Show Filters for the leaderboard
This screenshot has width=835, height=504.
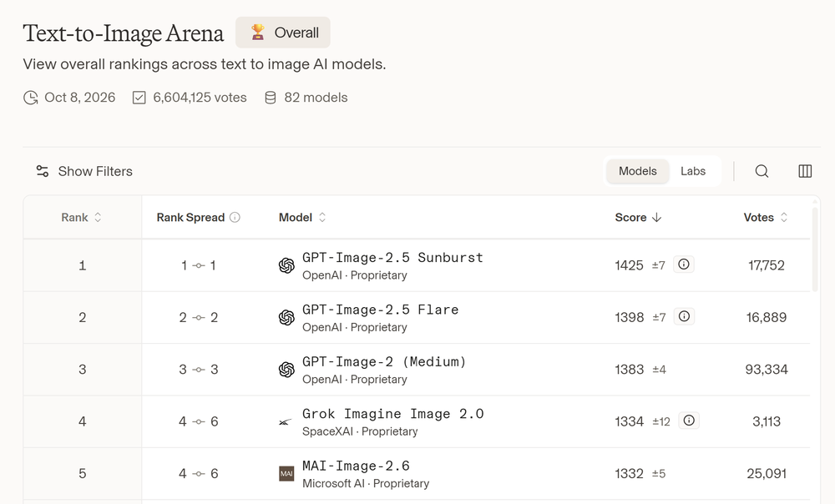coord(84,171)
